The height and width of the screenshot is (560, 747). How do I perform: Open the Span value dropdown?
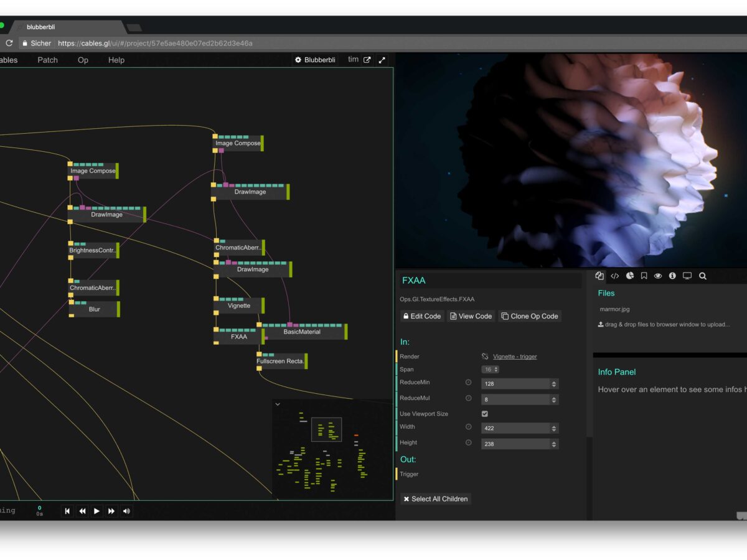pyautogui.click(x=491, y=370)
